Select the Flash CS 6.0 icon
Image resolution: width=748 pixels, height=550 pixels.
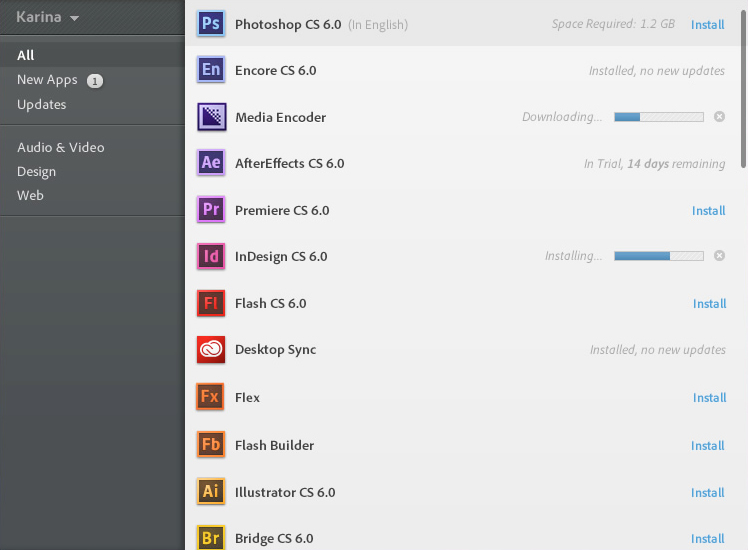pos(211,303)
